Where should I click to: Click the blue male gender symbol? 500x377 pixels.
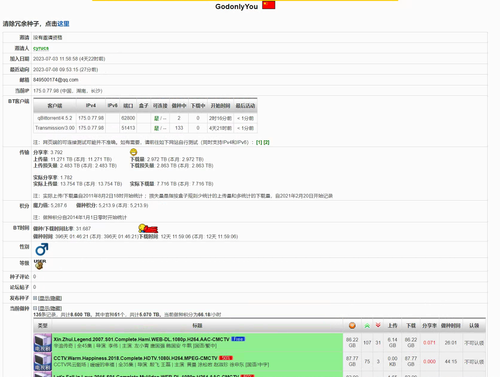click(x=42, y=249)
